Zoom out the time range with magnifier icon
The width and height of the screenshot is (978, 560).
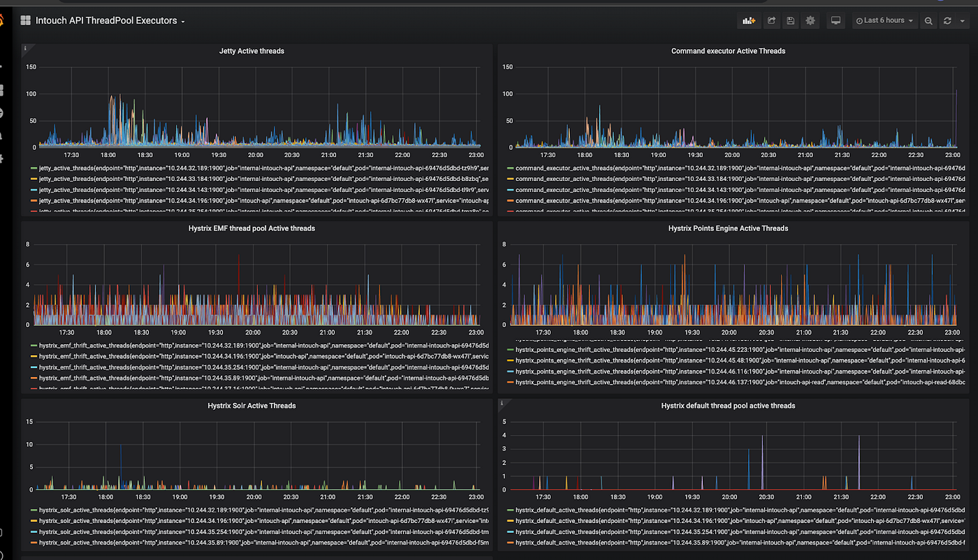pyautogui.click(x=928, y=21)
